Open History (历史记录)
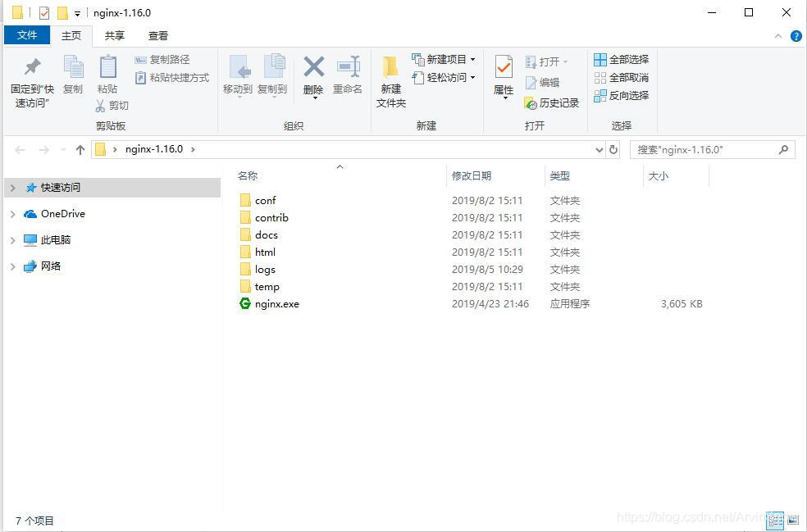 pyautogui.click(x=552, y=103)
